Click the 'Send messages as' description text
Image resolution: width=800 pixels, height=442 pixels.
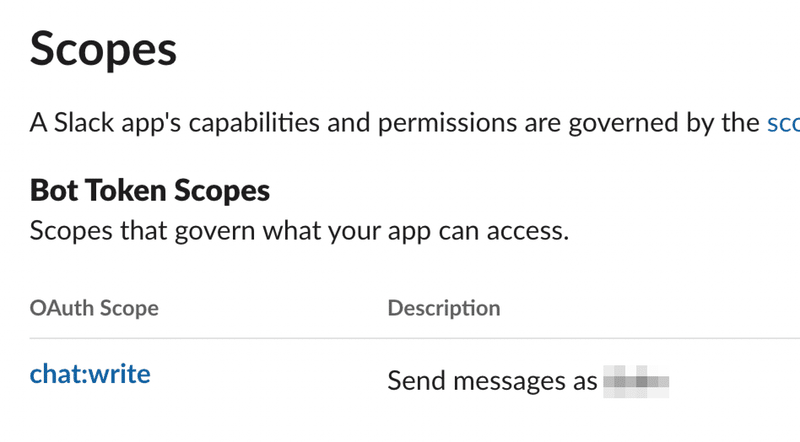click(492, 381)
